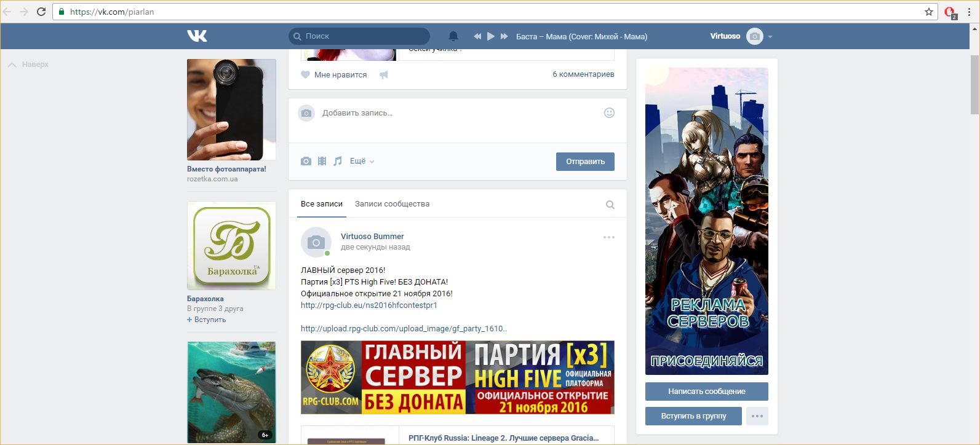Open Virtuoso profile account menu

[x=741, y=36]
